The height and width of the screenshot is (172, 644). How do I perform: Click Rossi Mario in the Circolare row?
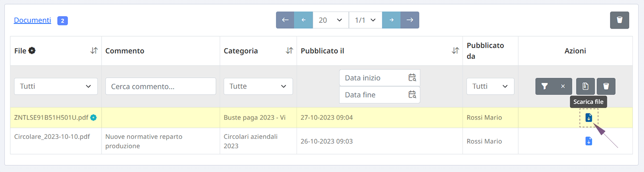click(484, 141)
